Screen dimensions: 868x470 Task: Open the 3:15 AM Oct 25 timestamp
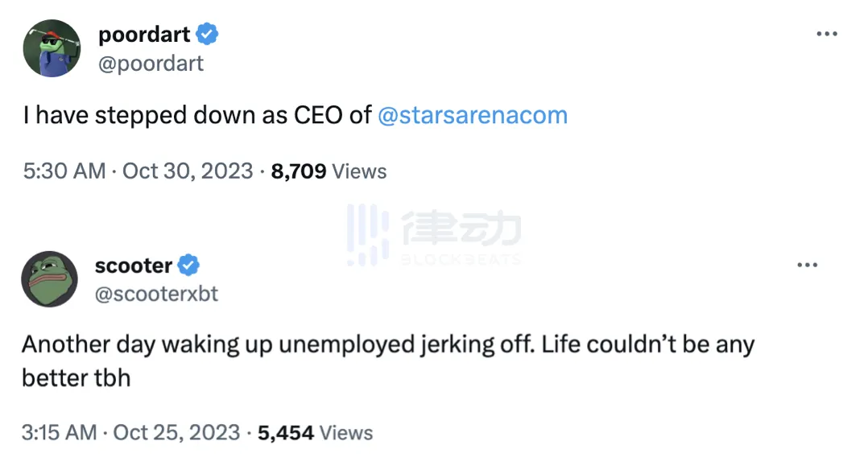pyautogui.click(x=130, y=432)
